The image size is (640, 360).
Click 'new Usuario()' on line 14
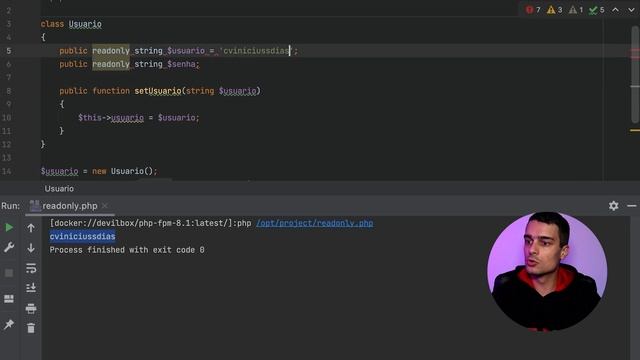[123, 171]
